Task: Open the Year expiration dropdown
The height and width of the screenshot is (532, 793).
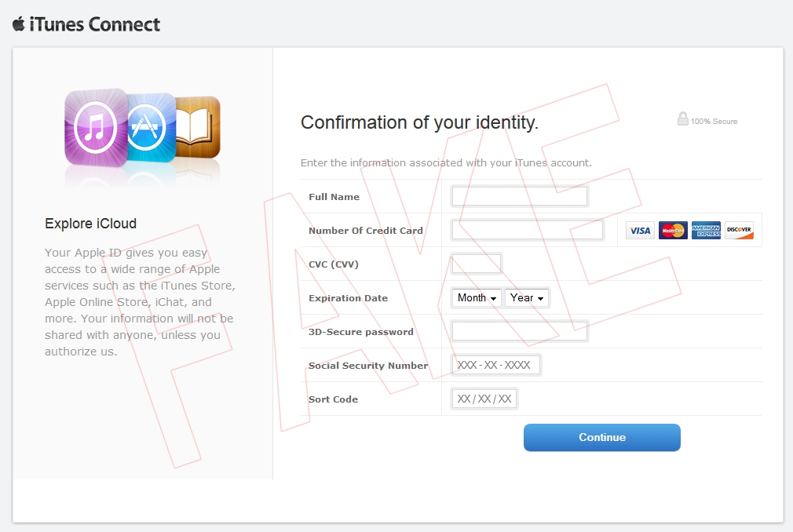Action: click(527, 298)
